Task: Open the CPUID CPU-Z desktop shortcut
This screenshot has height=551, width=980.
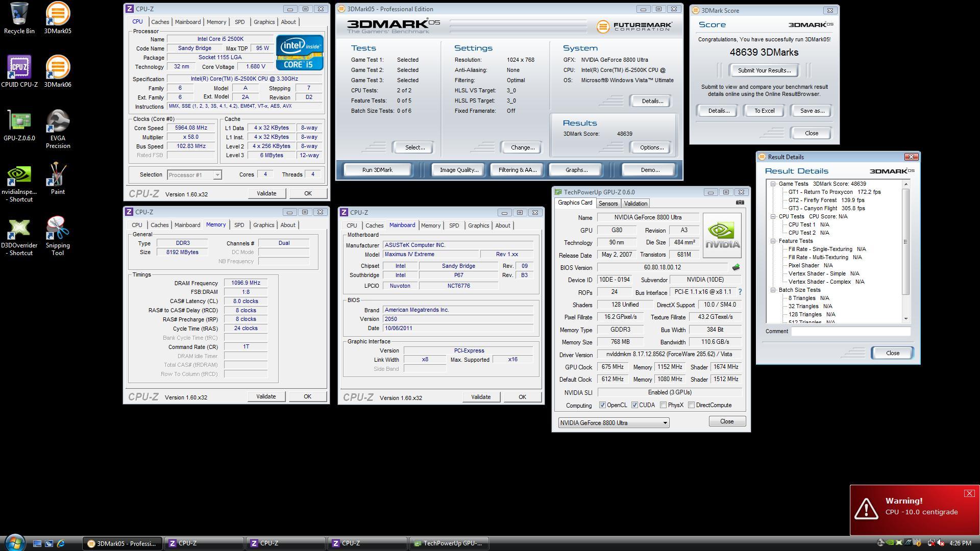Action: (19, 72)
